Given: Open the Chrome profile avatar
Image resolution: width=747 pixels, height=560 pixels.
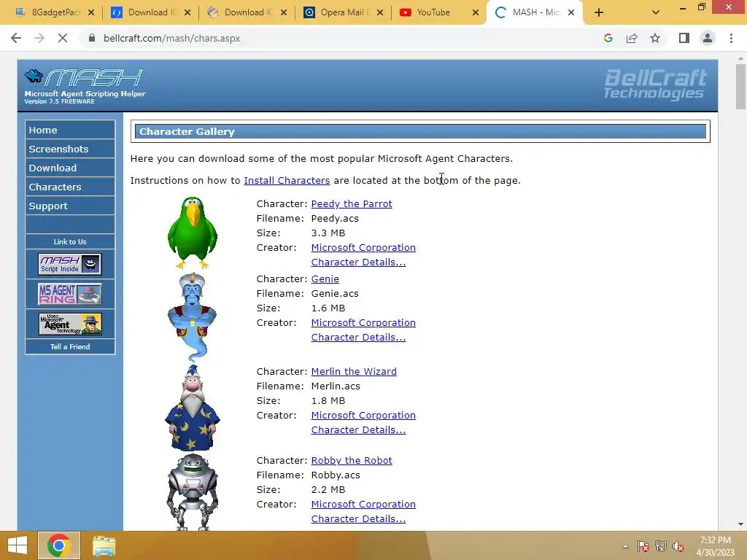Looking at the screenshot, I should click(708, 38).
